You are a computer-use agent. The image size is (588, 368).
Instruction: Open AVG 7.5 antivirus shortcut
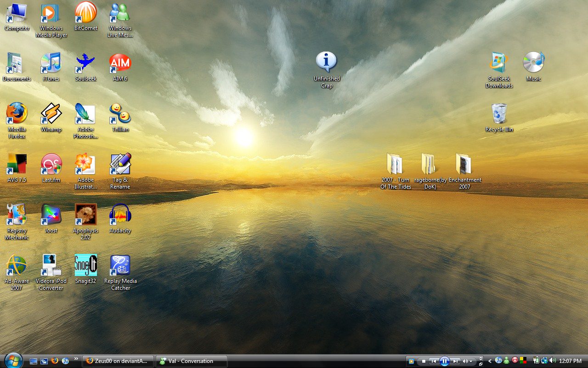point(17,168)
